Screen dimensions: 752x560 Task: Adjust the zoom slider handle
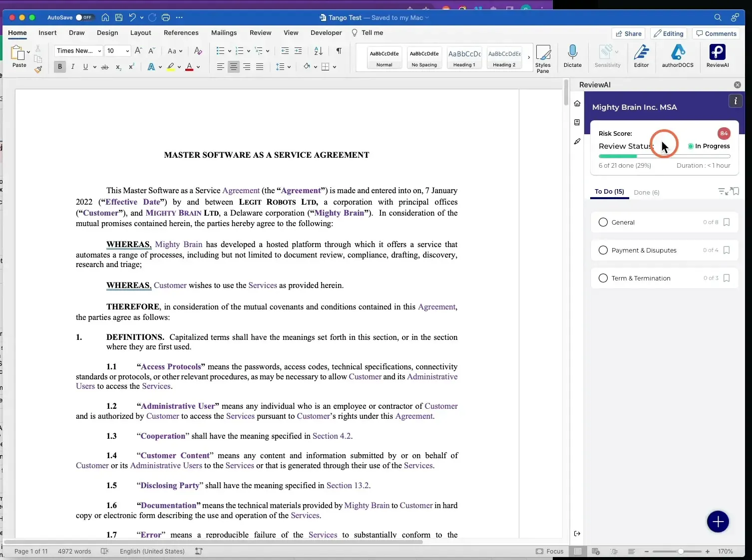pyautogui.click(x=680, y=552)
